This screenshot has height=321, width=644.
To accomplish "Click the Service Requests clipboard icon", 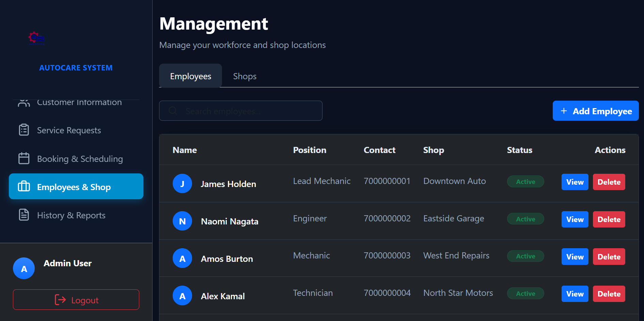I will click(24, 130).
